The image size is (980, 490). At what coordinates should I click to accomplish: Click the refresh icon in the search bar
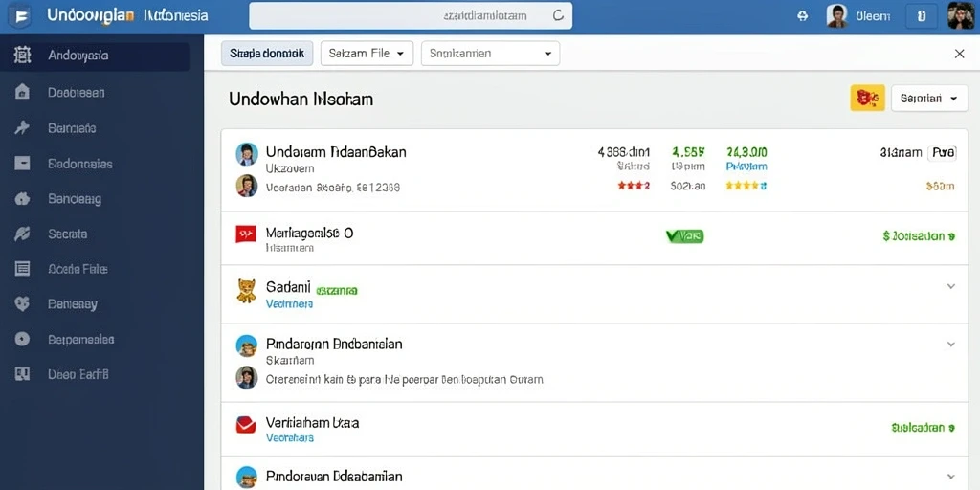click(558, 15)
